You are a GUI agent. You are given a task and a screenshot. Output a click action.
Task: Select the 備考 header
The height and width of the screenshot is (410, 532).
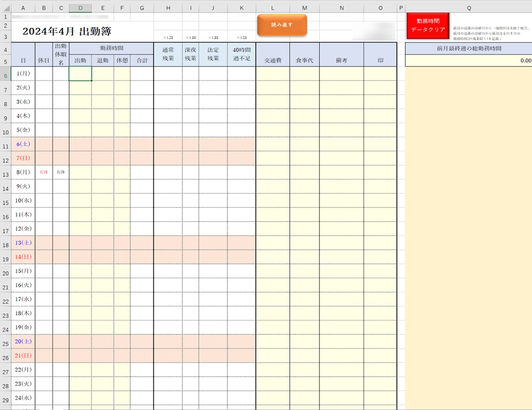click(341, 54)
